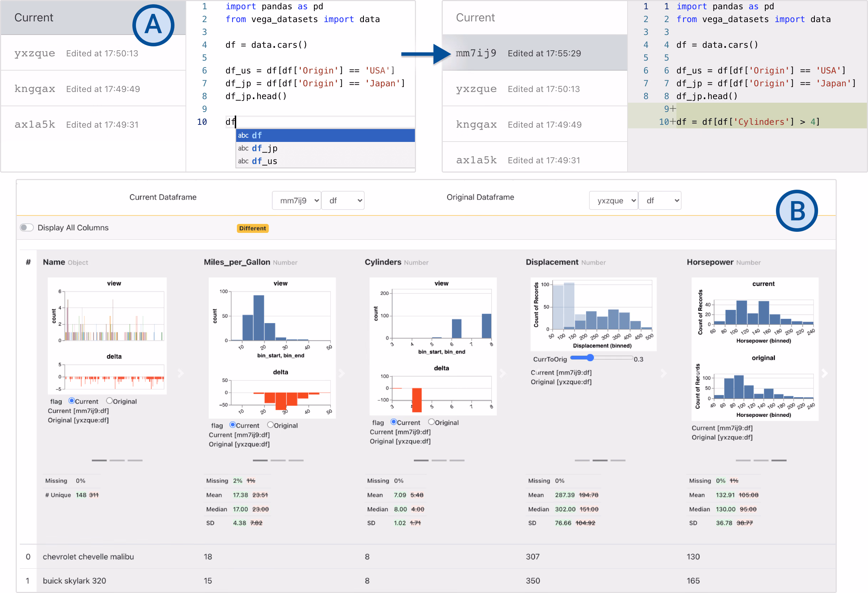Select second carousel indicator under Cylinders chart
The height and width of the screenshot is (593, 868).
tap(439, 460)
